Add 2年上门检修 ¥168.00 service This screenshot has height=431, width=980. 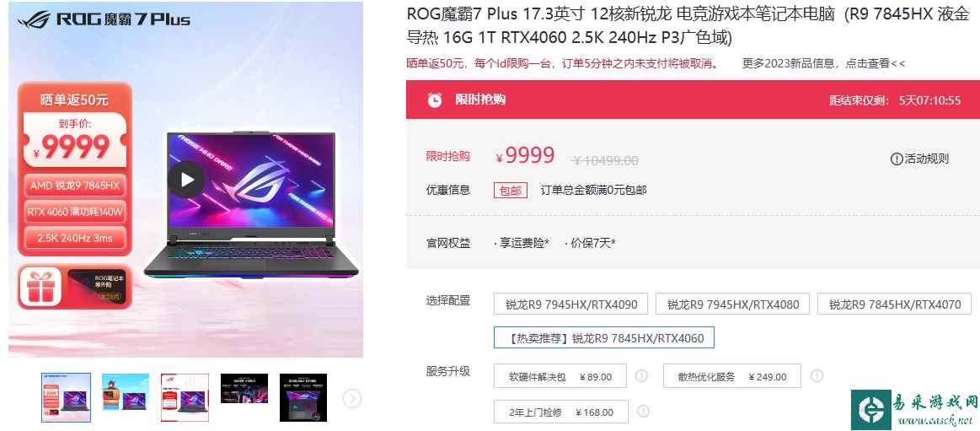560,412
